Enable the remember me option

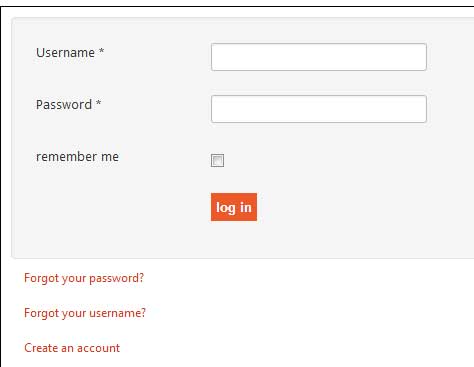tap(217, 160)
